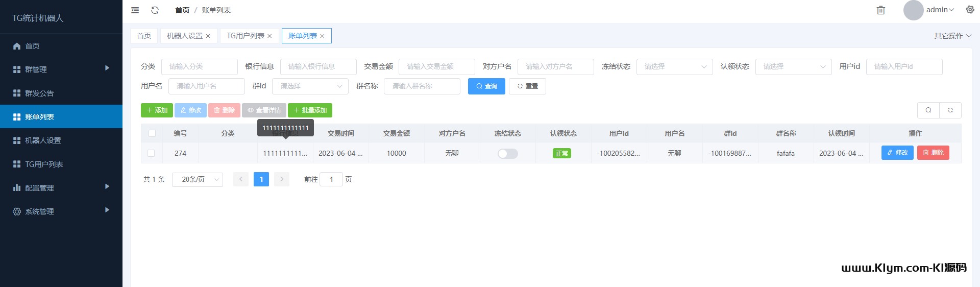This screenshot has height=287, width=980.
Task: Click the green 批量添加 button
Action: (310, 110)
